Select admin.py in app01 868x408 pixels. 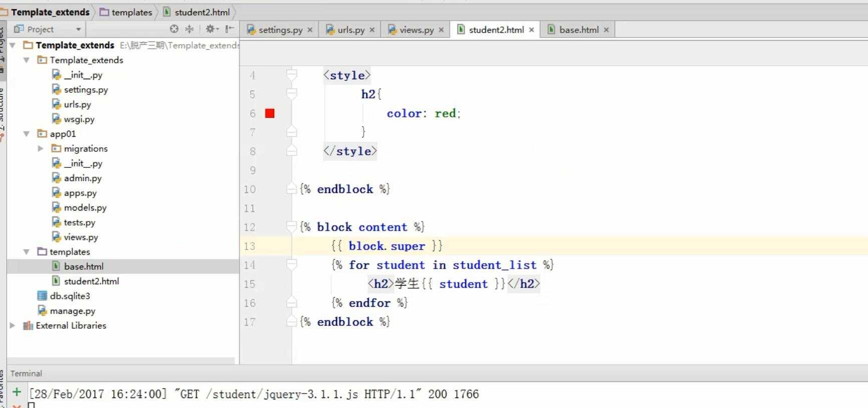83,178
